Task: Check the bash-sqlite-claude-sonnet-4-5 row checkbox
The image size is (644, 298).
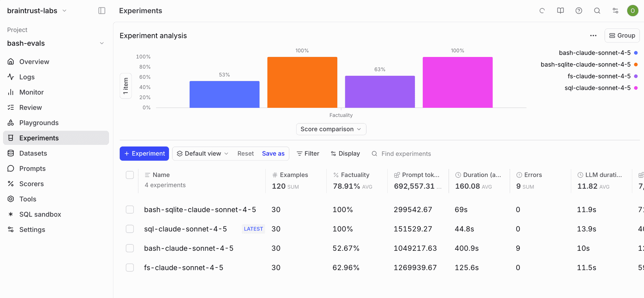Action: [130, 210]
